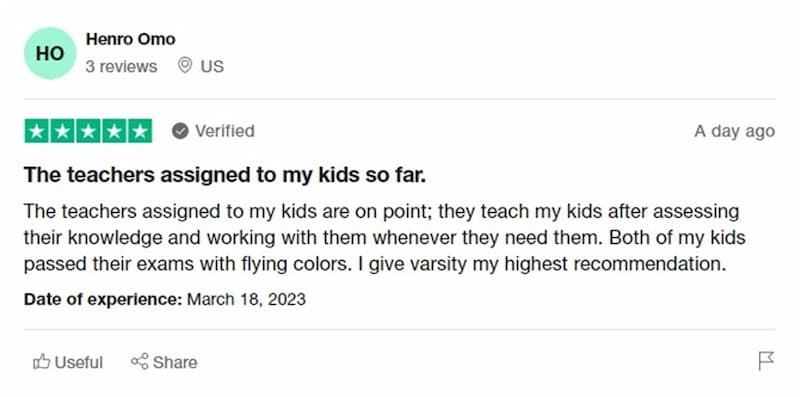Click the fifth green rating star
Image resolution: width=800 pixels, height=397 pixels.
tap(140, 131)
